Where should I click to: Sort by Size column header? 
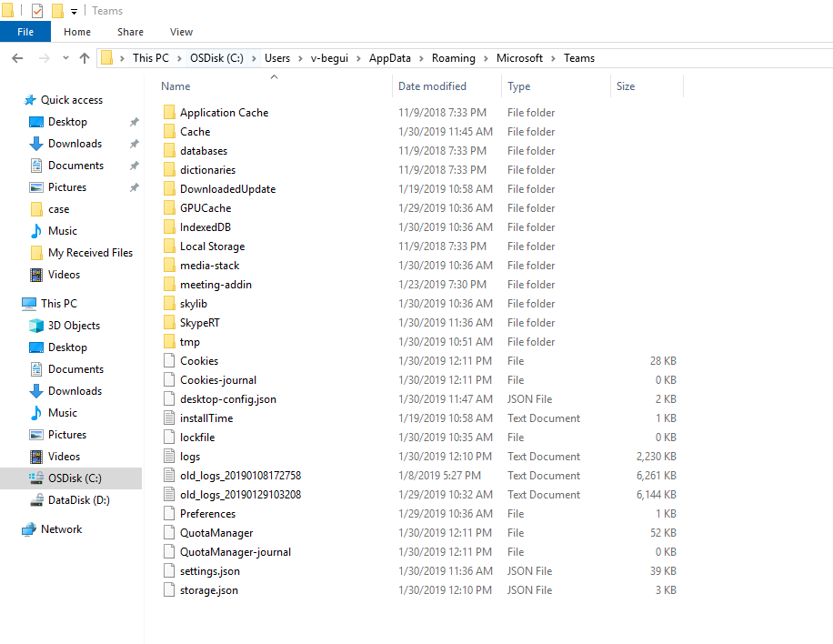click(626, 86)
